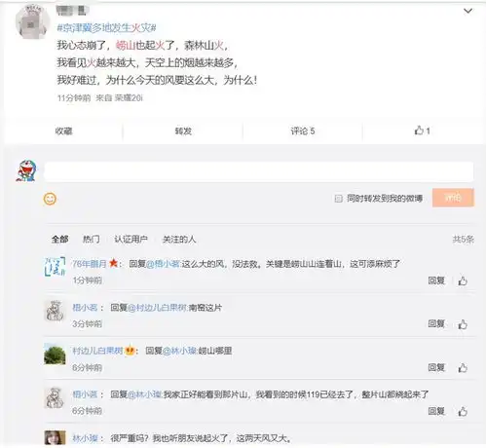Screen dimensions: 486x448
Task: Click avatar of 76年腊月 commenter
Action: tap(55, 267)
